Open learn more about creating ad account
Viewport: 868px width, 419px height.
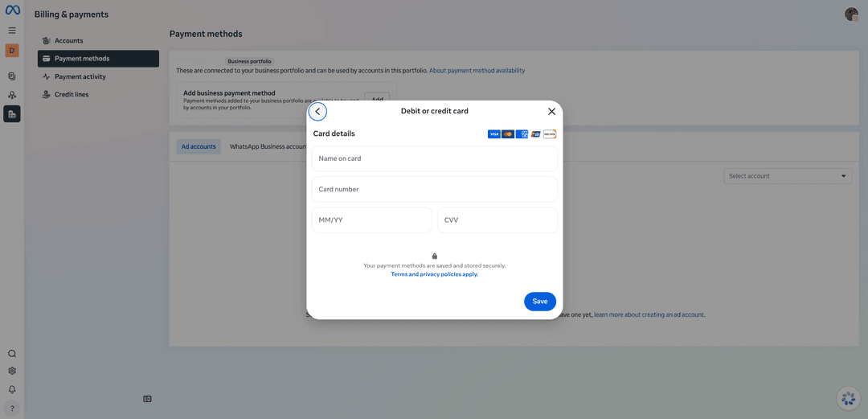click(649, 314)
